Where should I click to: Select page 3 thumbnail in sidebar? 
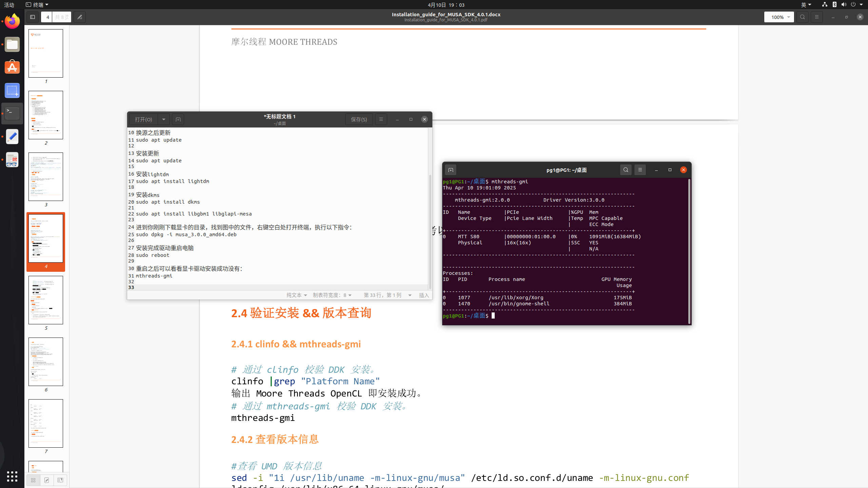click(46, 177)
